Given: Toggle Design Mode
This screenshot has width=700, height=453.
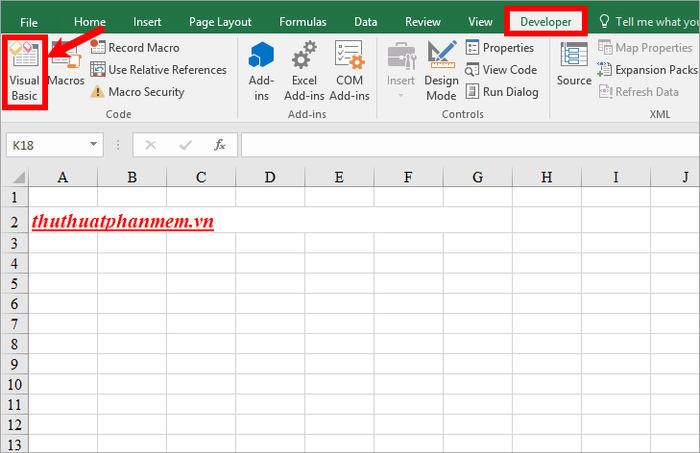Looking at the screenshot, I should 441,71.
